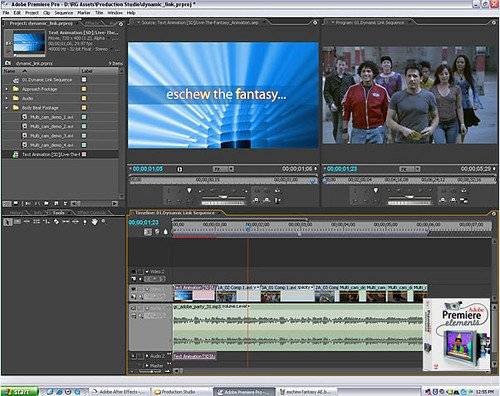Expand the Audio 2 track
This screenshot has width=500, height=396.
[x=147, y=356]
